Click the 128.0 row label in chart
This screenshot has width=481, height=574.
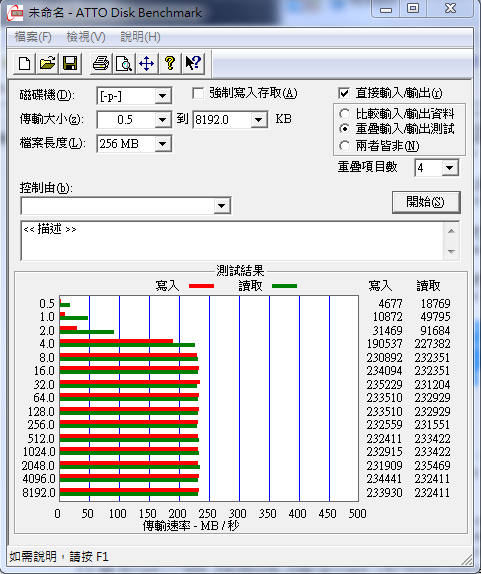point(41,412)
